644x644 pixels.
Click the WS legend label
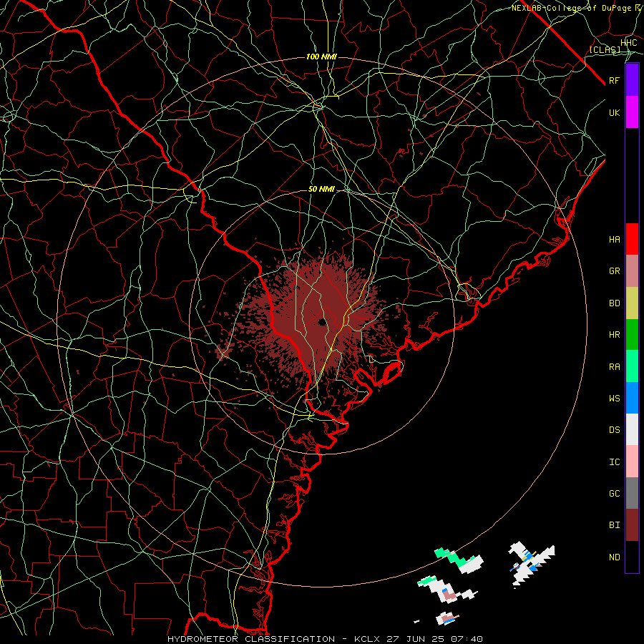(614, 398)
